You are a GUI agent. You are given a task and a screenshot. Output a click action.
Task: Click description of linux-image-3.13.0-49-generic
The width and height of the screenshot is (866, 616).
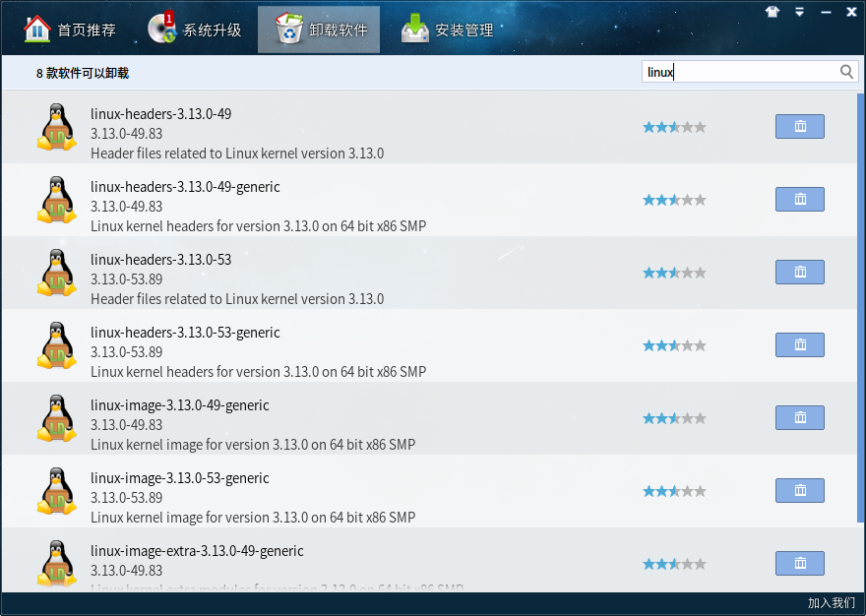click(253, 445)
